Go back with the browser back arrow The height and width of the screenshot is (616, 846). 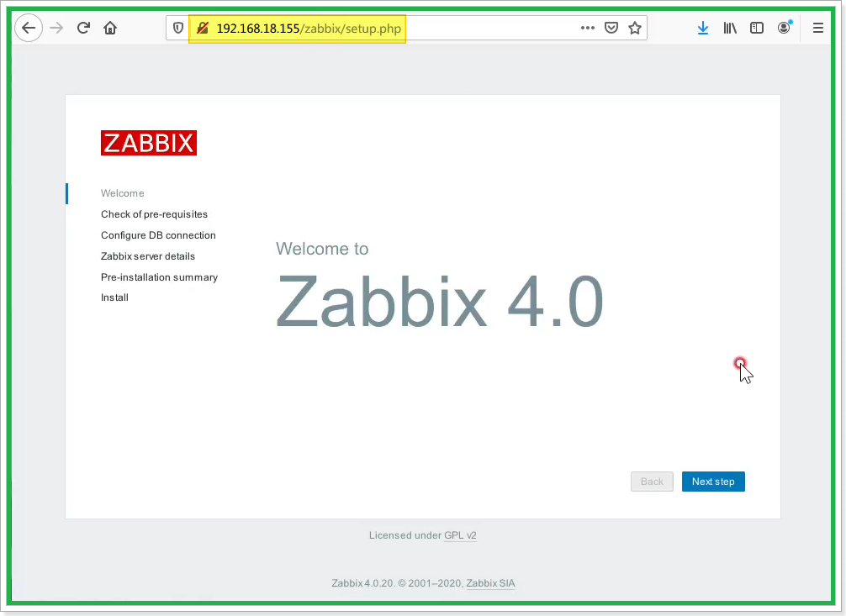coord(29,28)
